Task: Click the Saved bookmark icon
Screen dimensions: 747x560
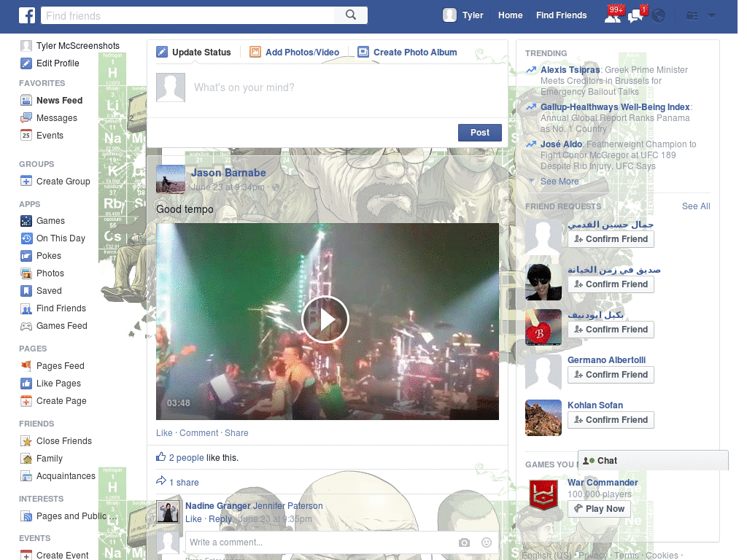Action: click(x=26, y=291)
